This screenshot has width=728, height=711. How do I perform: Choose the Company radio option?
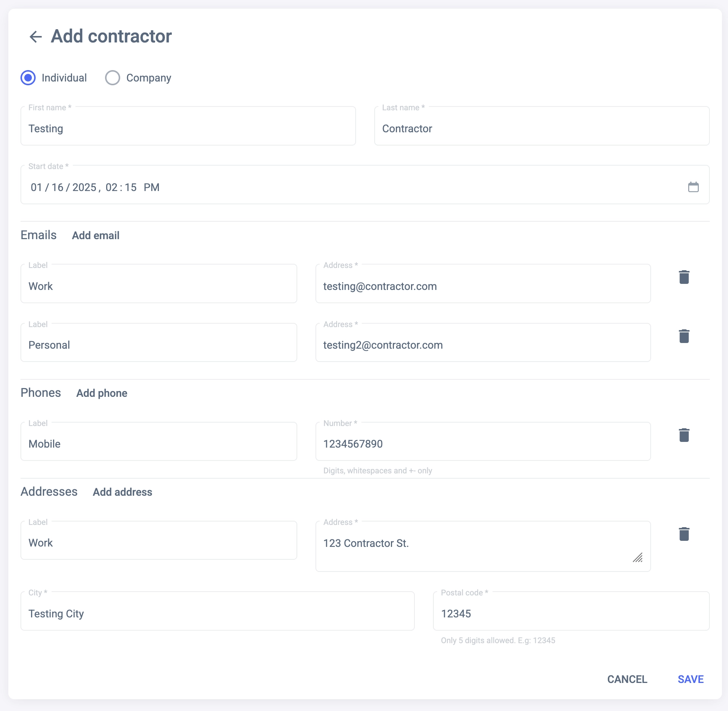[x=113, y=78]
